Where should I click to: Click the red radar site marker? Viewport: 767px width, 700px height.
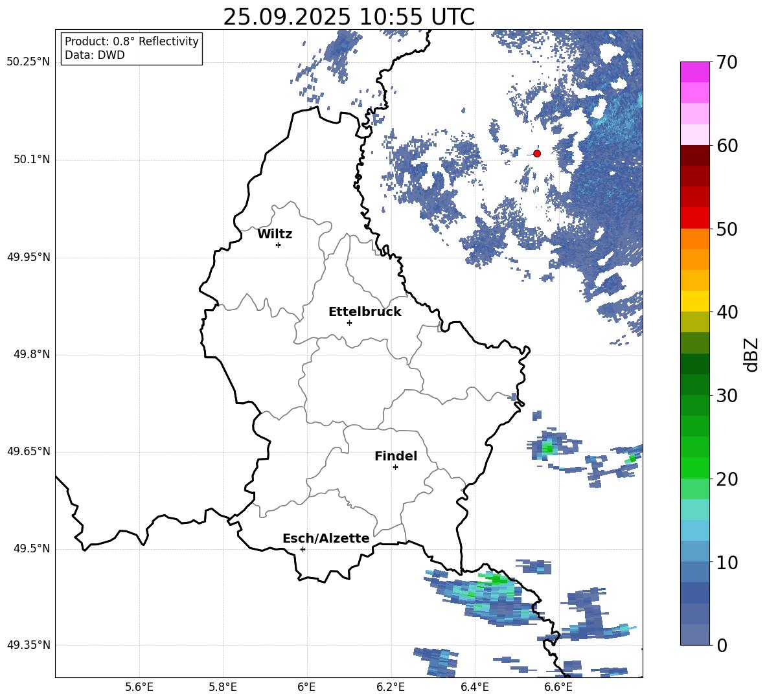(x=537, y=153)
